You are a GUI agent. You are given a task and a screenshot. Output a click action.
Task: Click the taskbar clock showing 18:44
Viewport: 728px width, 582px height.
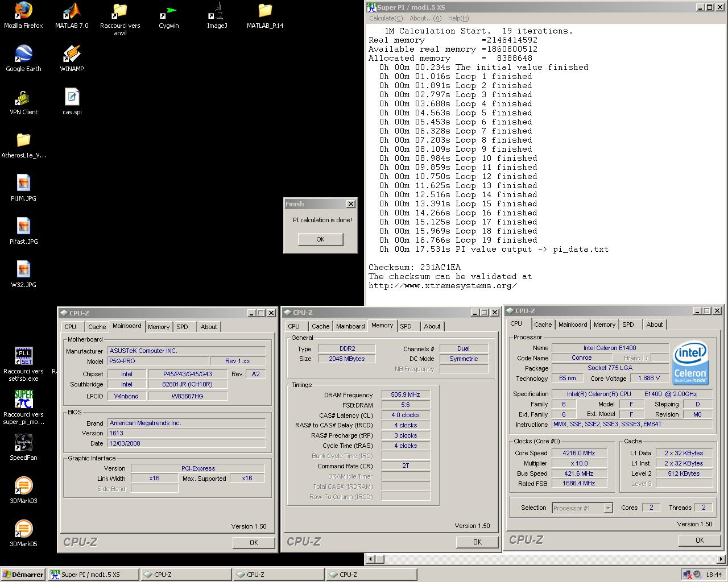[x=714, y=575]
